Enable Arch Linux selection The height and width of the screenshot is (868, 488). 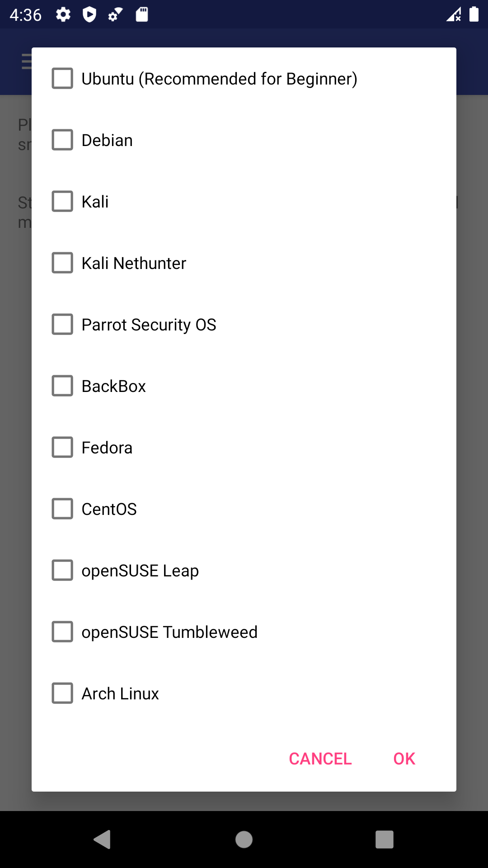tap(63, 693)
